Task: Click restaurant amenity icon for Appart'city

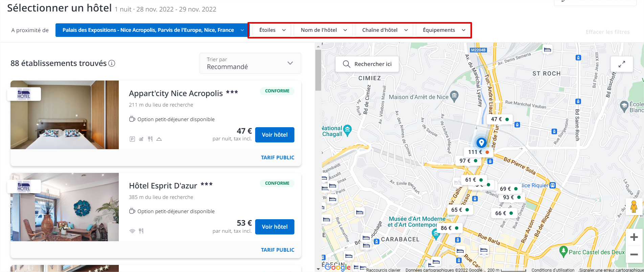Action: [150, 139]
